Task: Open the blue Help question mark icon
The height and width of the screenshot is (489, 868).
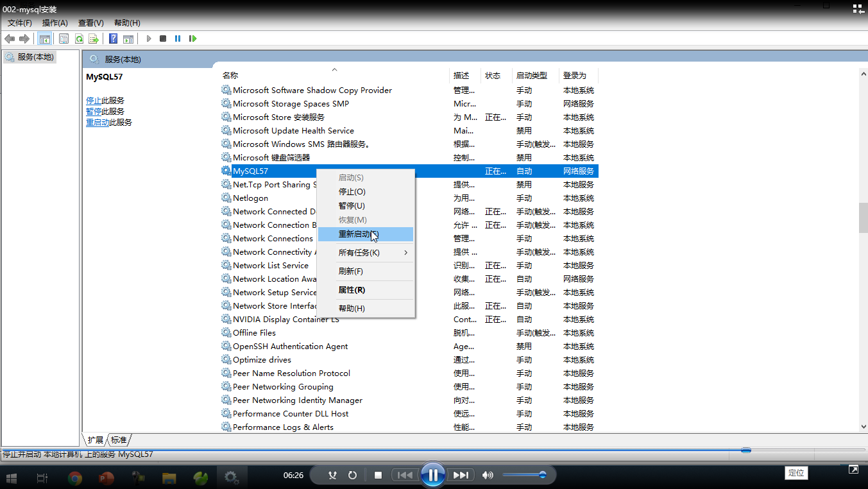Action: (114, 39)
